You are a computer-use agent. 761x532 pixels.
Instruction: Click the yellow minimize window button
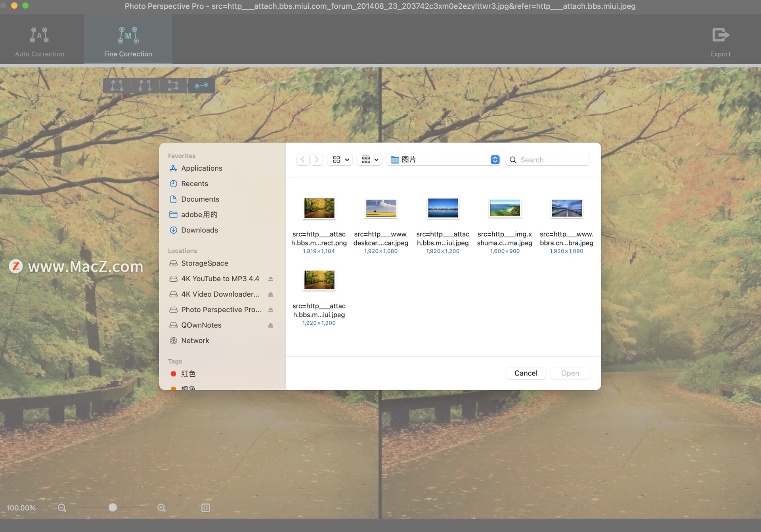click(14, 6)
